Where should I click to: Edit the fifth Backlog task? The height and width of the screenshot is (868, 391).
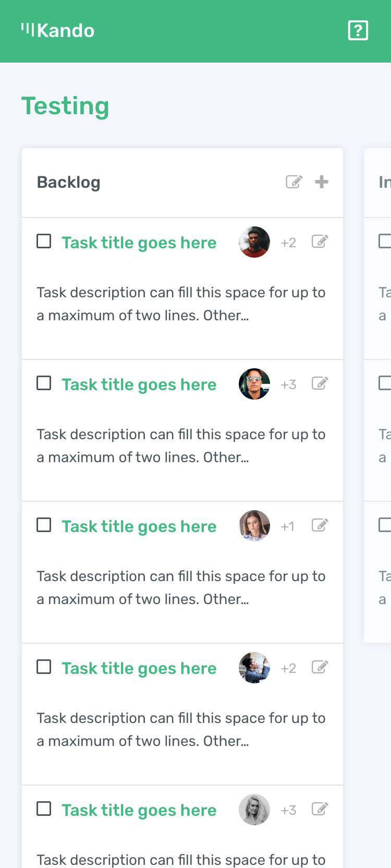tap(320, 809)
